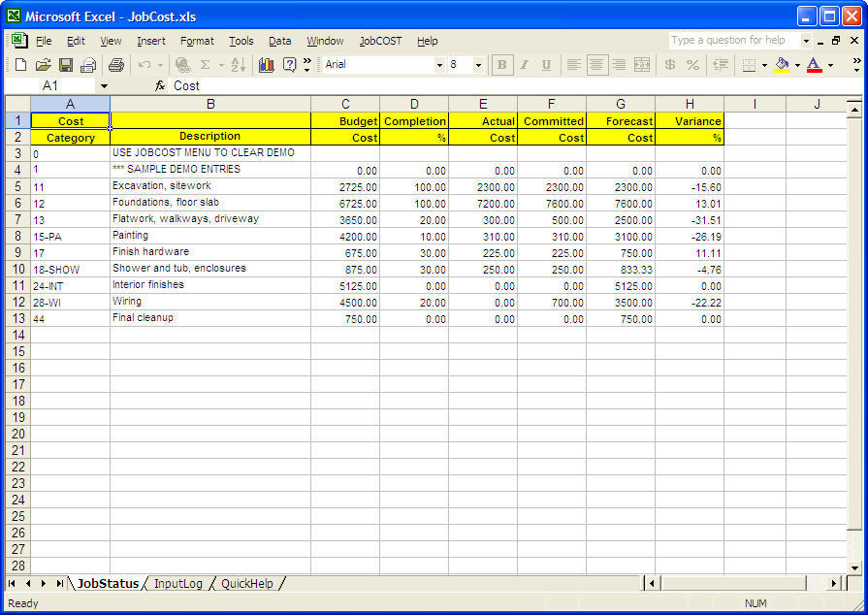Apply Percent style with the % icon
This screenshot has width=868, height=615.
[x=692, y=65]
